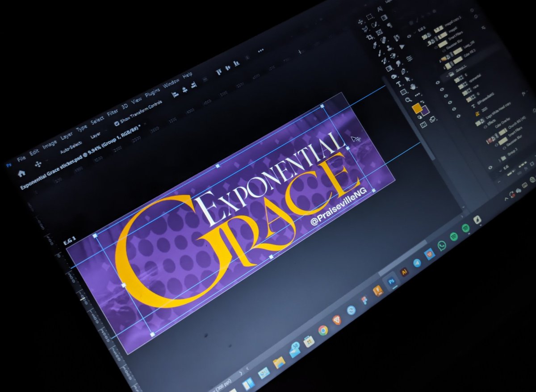Expand Group 3 in the Layers panel
The image size is (536, 392).
(x=500, y=159)
